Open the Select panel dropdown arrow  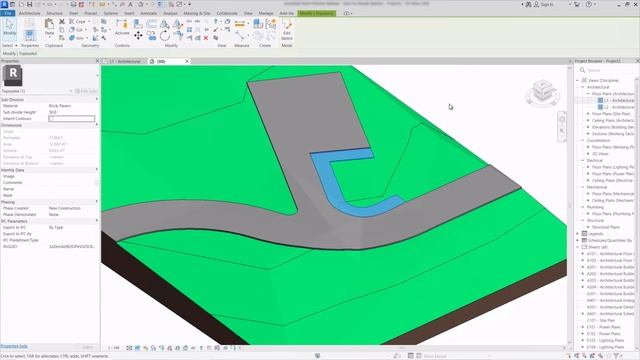point(16,46)
